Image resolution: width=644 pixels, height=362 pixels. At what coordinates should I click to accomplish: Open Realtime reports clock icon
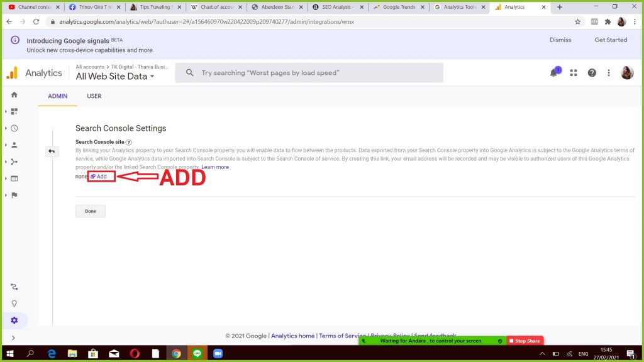[14, 128]
